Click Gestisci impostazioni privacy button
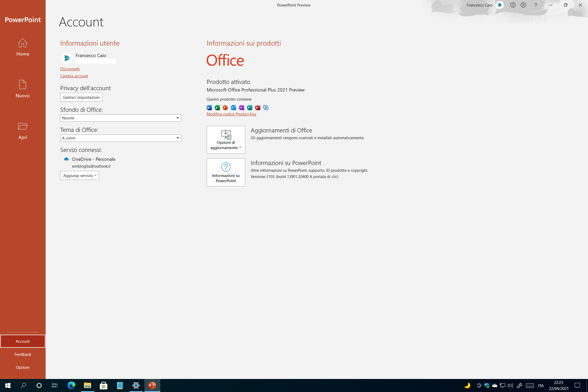Image resolution: width=588 pixels, height=392 pixels. pyautogui.click(x=81, y=97)
